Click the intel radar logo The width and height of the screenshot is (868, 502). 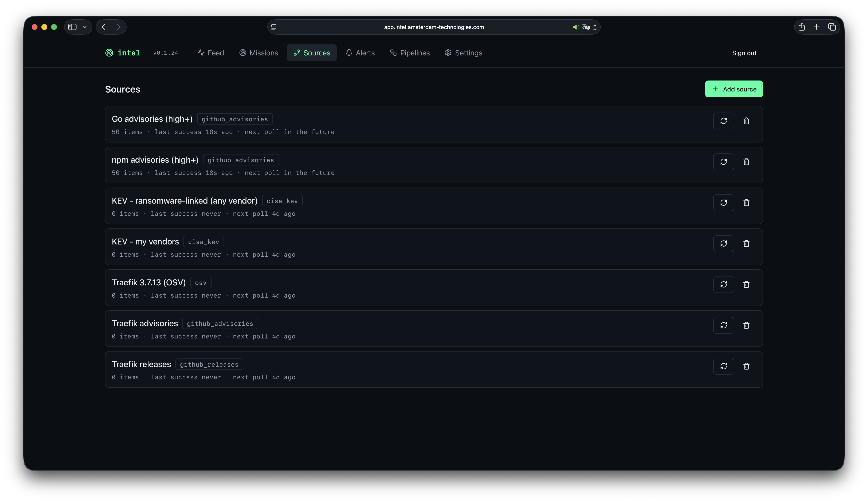pos(109,53)
